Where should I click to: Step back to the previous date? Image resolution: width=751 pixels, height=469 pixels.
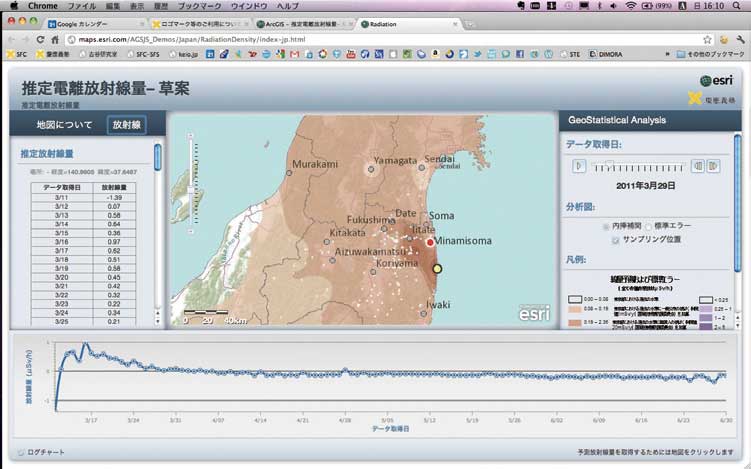pos(699,166)
